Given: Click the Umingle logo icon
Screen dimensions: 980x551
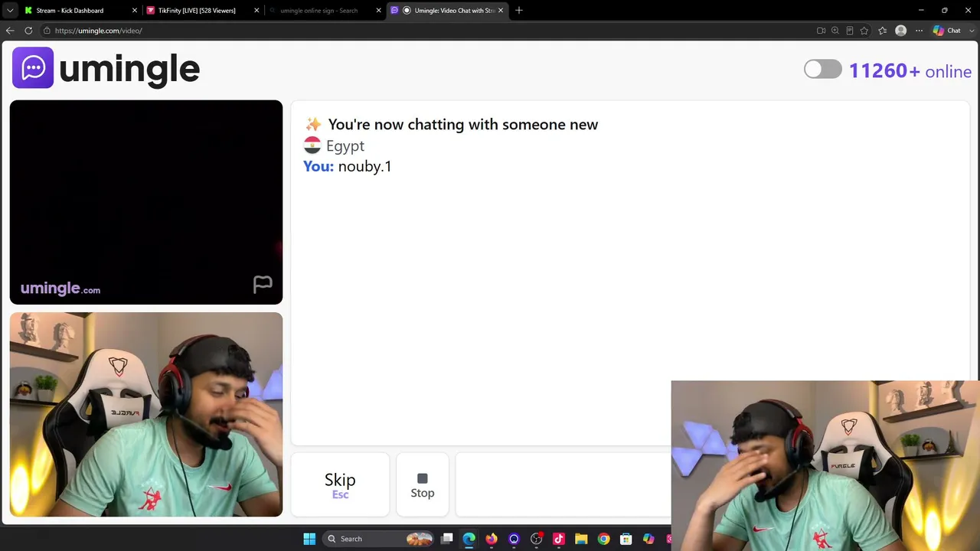Looking at the screenshot, I should pos(33,68).
